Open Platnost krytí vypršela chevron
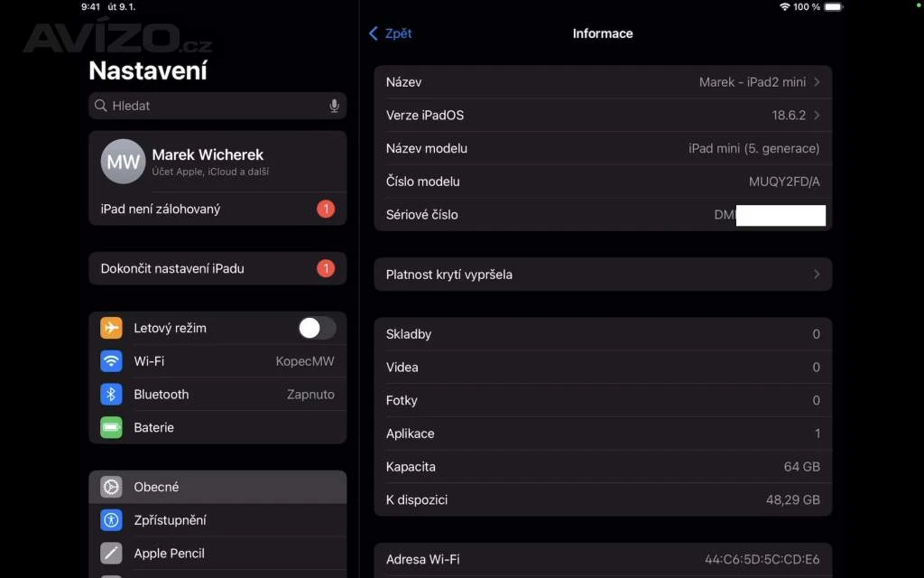The width and height of the screenshot is (924, 578). (x=817, y=275)
